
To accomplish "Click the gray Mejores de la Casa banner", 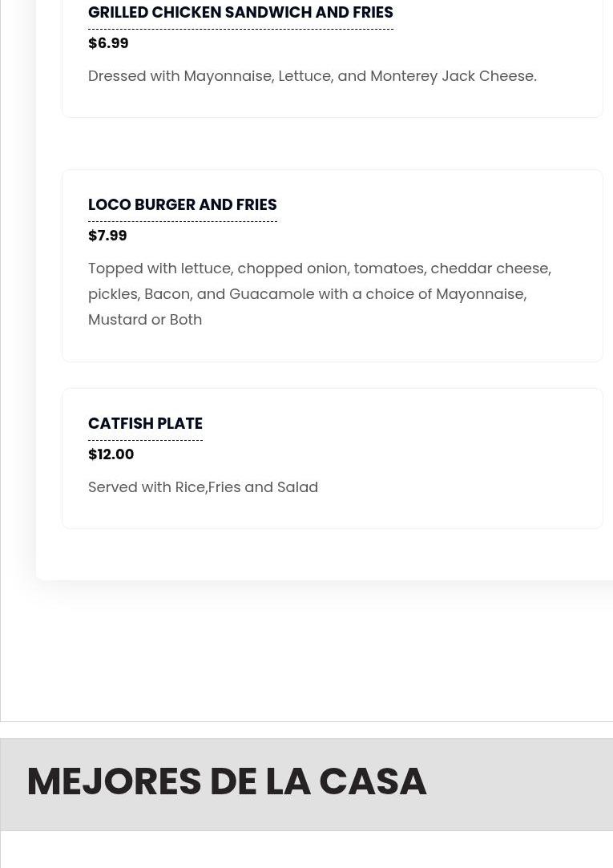I will 306,785.
